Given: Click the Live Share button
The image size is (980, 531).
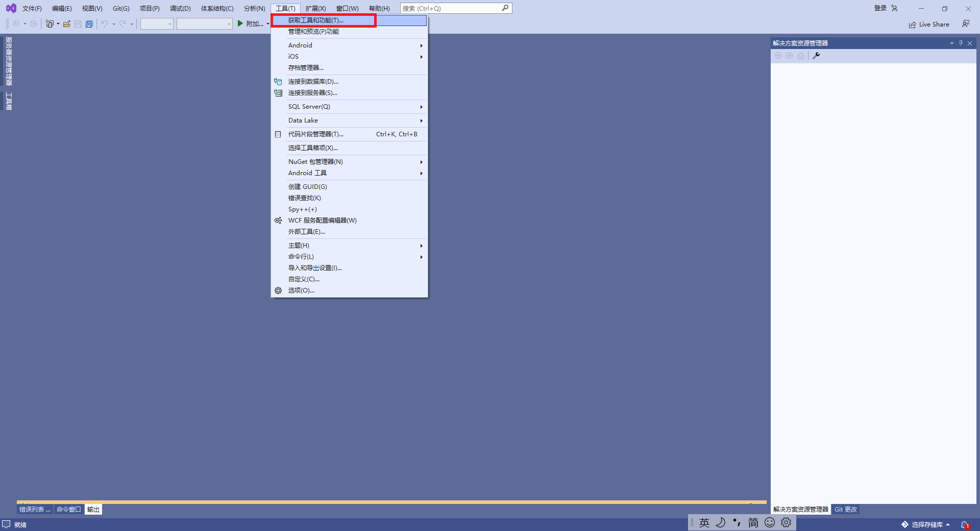Looking at the screenshot, I should coord(929,24).
